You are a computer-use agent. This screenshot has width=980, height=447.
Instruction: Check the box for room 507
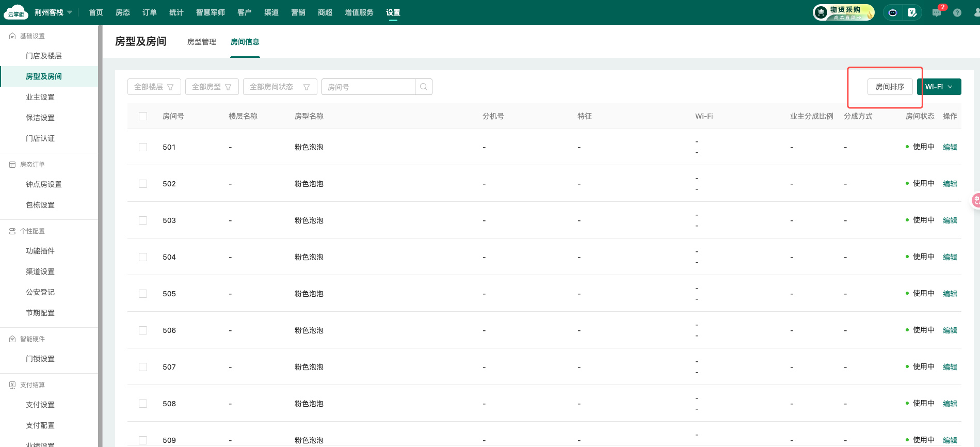143,367
